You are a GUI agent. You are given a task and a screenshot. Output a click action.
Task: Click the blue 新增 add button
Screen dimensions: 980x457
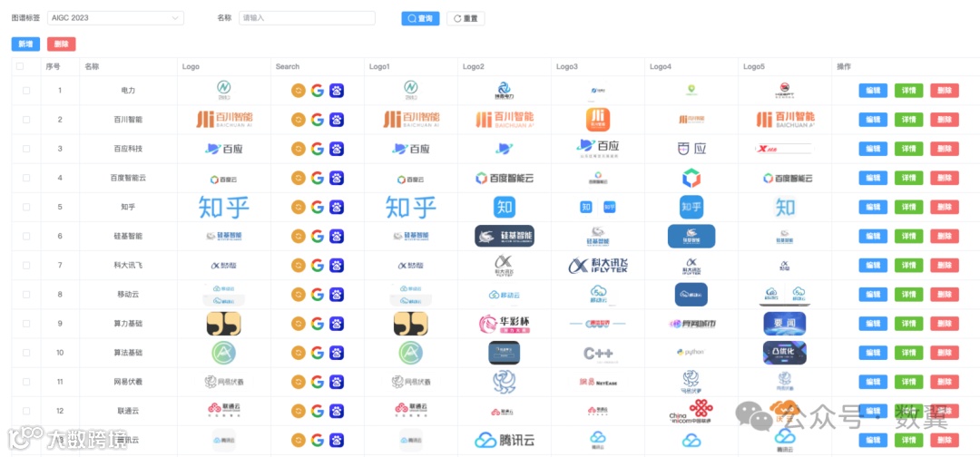click(x=25, y=44)
